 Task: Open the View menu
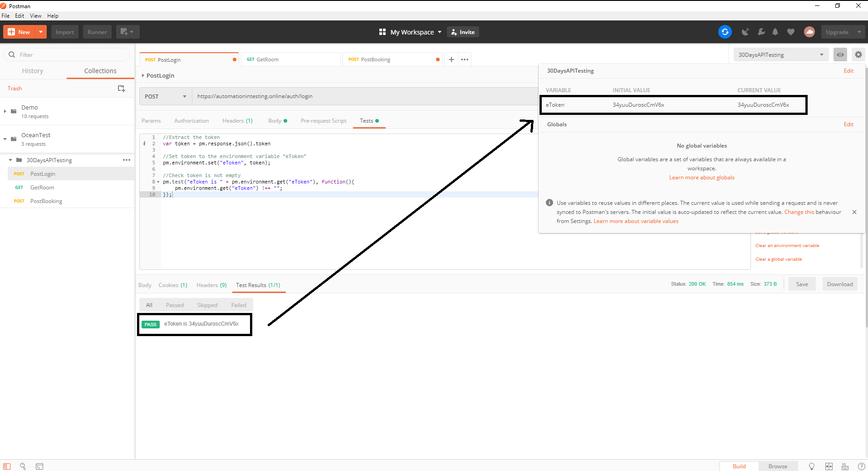point(36,16)
